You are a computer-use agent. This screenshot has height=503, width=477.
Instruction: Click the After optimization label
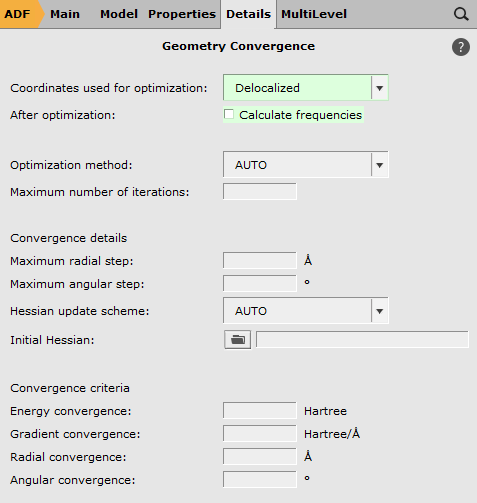[x=63, y=115]
